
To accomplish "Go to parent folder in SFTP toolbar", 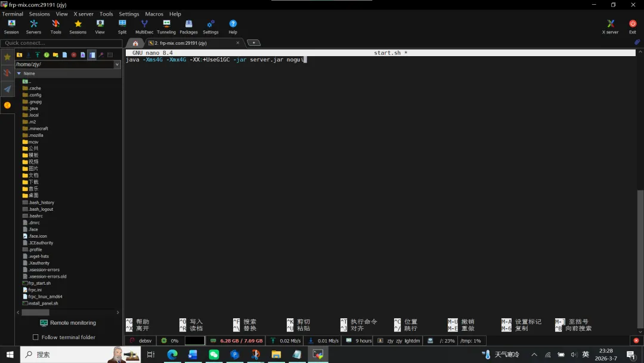I will 19,55.
